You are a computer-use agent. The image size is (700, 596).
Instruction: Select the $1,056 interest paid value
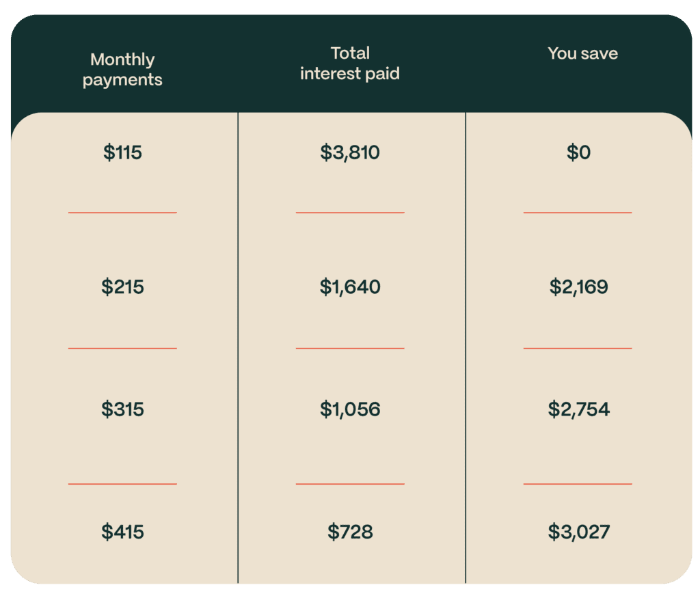pos(350,409)
